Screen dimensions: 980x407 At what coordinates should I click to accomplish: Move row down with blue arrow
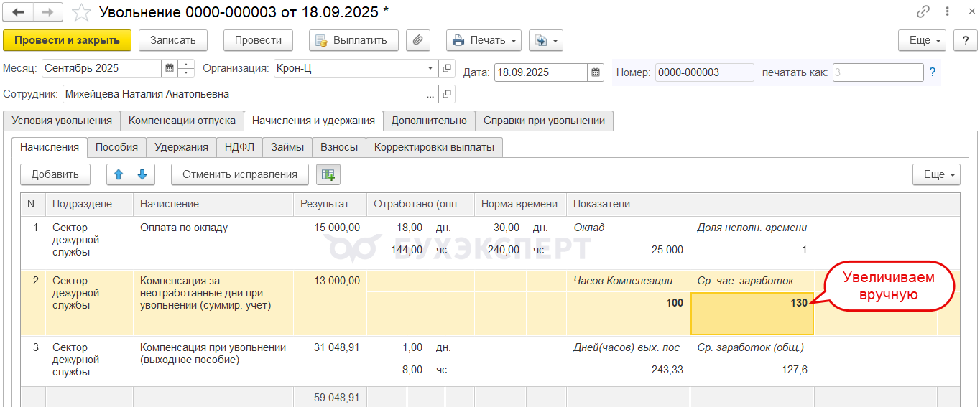[142, 174]
